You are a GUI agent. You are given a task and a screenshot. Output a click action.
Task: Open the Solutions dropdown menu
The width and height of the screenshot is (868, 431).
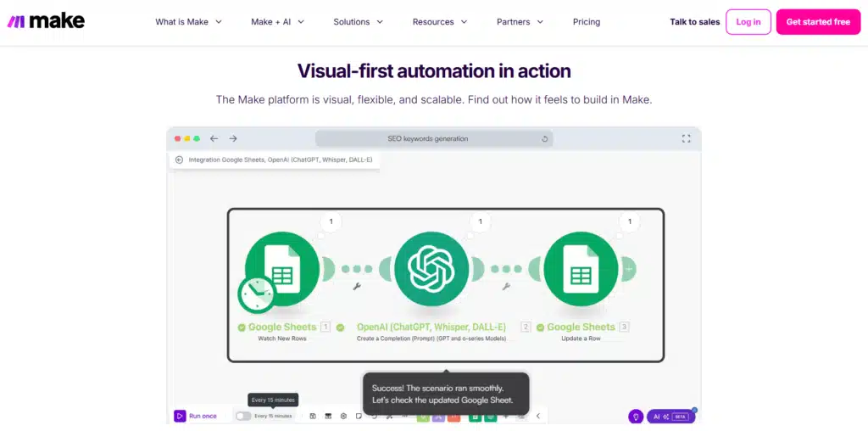(x=358, y=22)
